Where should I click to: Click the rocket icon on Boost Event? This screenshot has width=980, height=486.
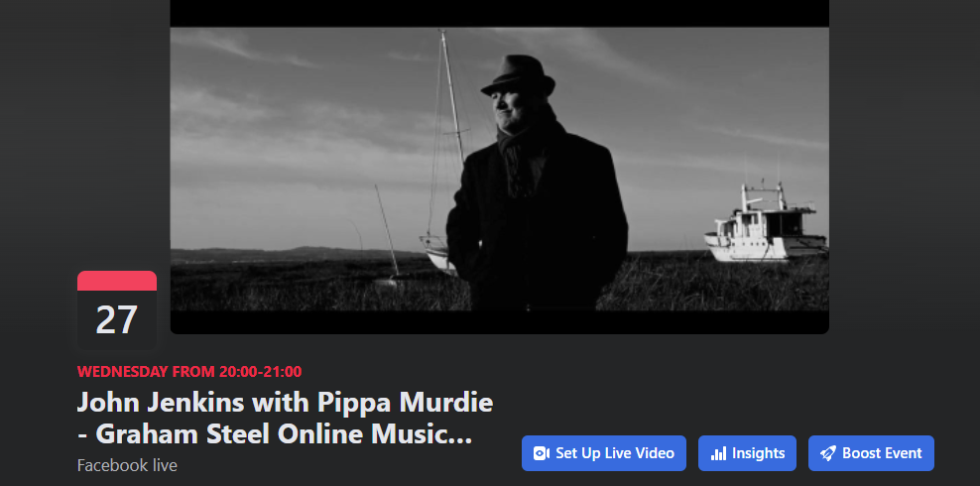point(828,453)
